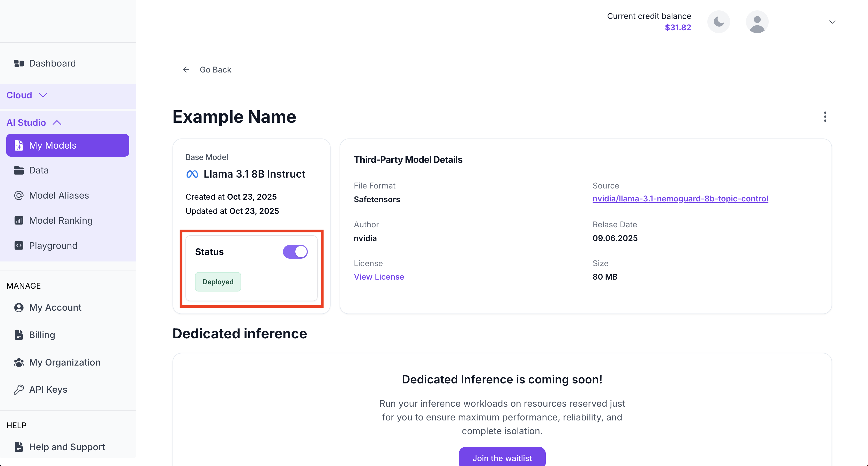This screenshot has width=868, height=466.
Task: Click the Dashboard grid icon
Action: (x=19, y=63)
